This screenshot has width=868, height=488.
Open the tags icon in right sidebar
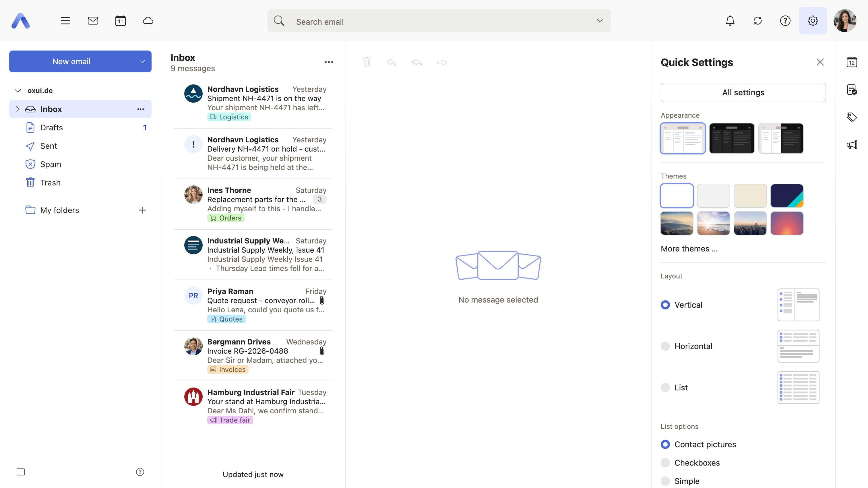[851, 117]
